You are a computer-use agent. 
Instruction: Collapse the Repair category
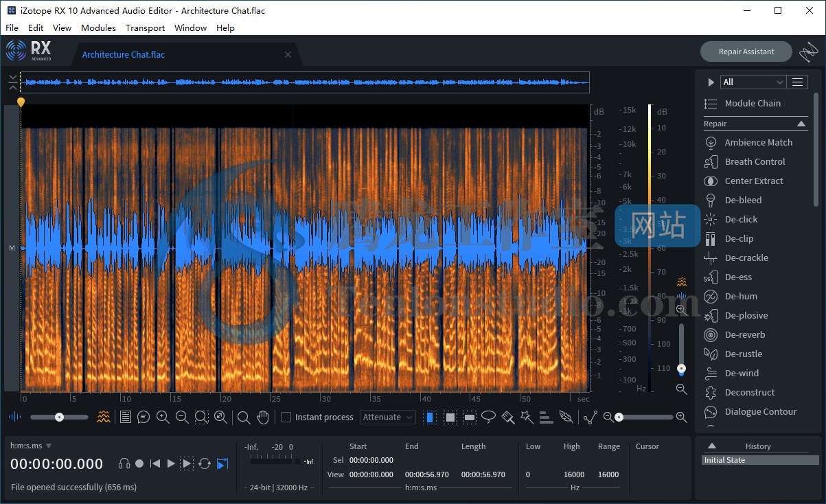[801, 124]
